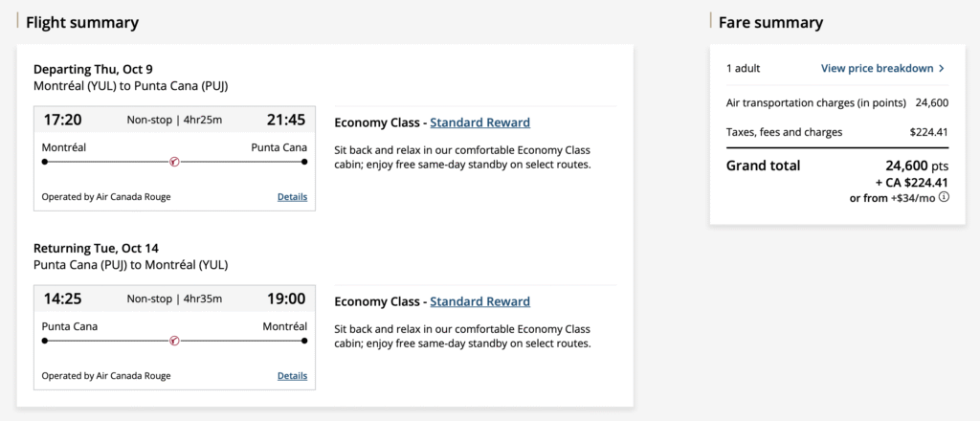
Task: Select the 17:20 departure time
Action: [x=62, y=120]
